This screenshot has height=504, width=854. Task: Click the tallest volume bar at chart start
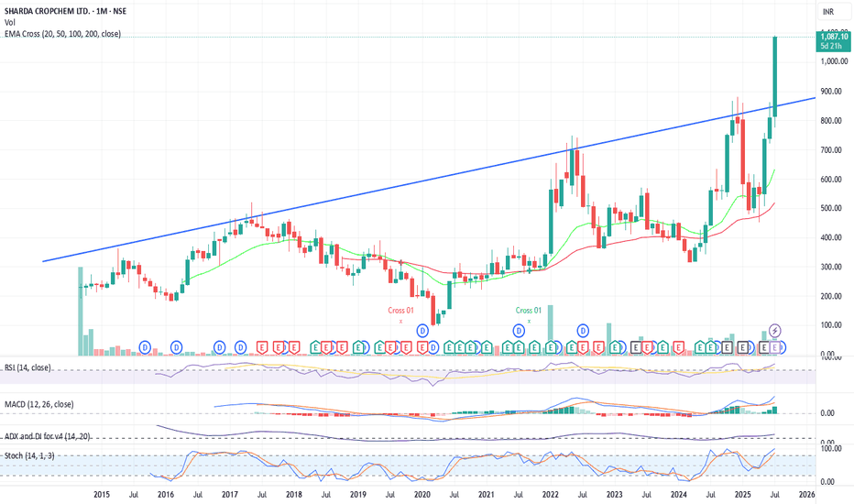pyautogui.click(x=81, y=311)
